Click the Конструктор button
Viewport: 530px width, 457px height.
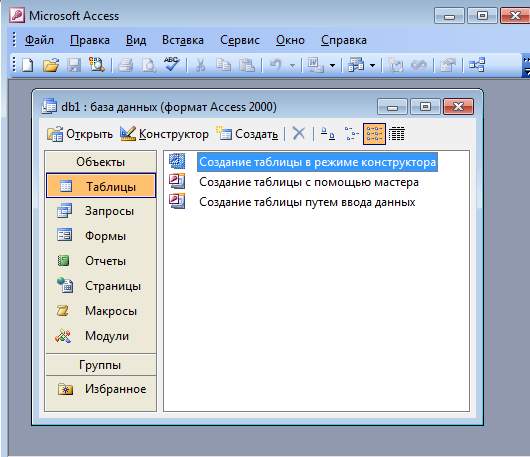tap(165, 134)
